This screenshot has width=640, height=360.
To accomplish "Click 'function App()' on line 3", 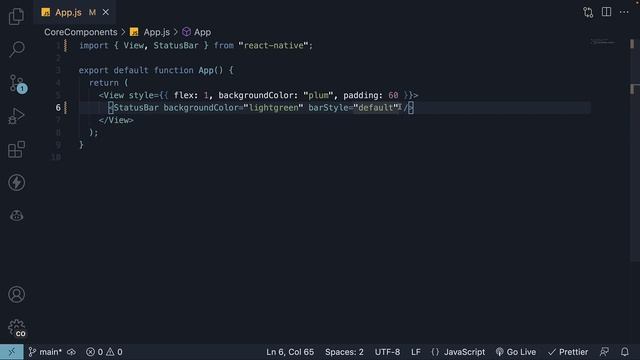I will (189, 70).
